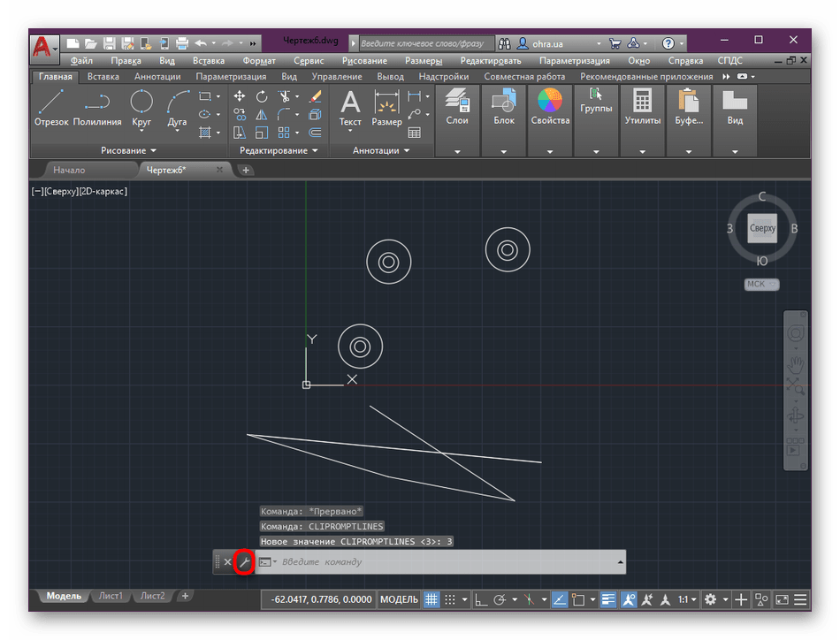Viewport: 840px width, 640px height.
Task: Select the Текст annotation tool
Action: click(x=350, y=108)
